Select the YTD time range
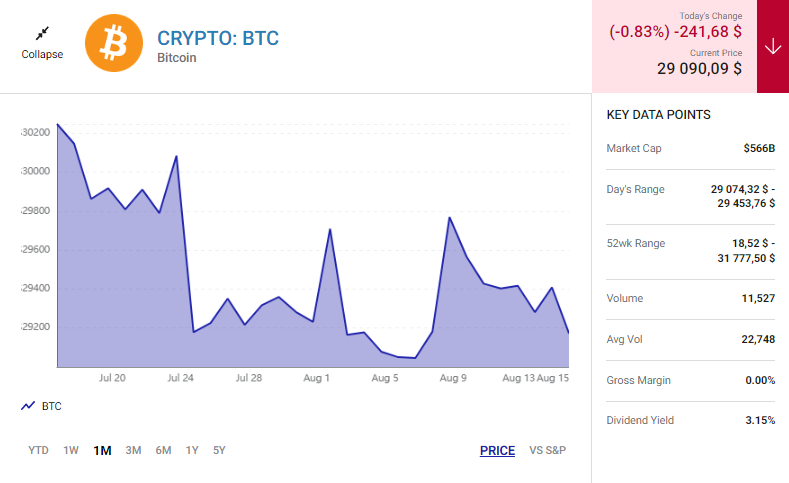Image resolution: width=789 pixels, height=483 pixels. pos(38,450)
